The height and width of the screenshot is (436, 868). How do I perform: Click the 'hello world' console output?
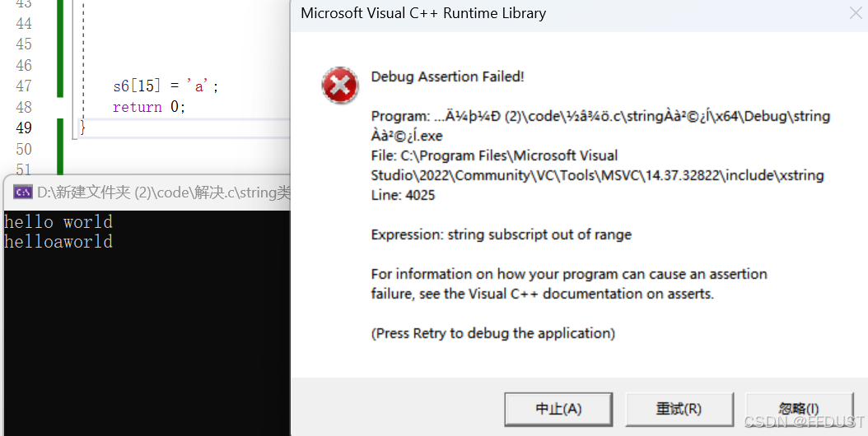(58, 221)
